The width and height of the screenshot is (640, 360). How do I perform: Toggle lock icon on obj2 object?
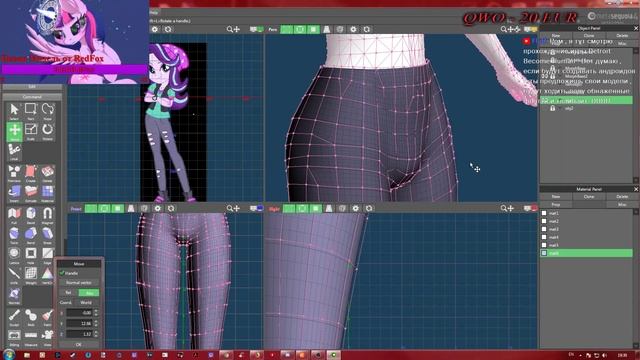point(553,108)
